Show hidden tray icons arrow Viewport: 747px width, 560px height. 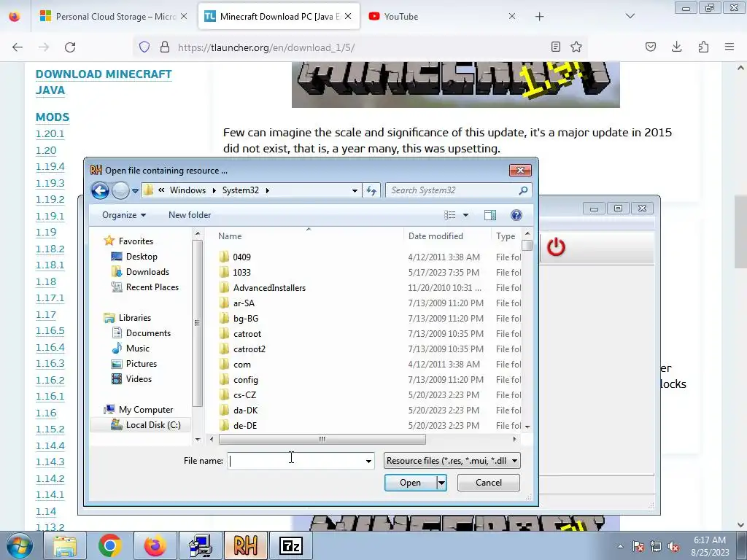[620, 546]
